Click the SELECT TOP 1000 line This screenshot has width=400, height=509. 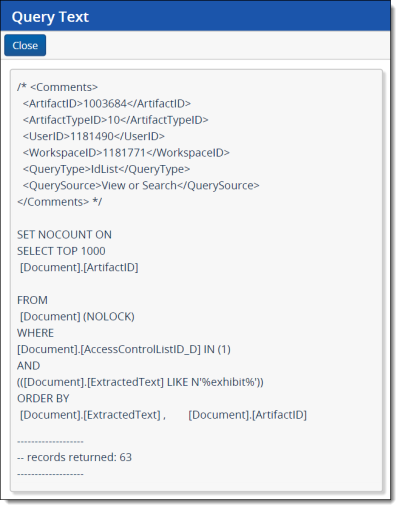click(61, 251)
